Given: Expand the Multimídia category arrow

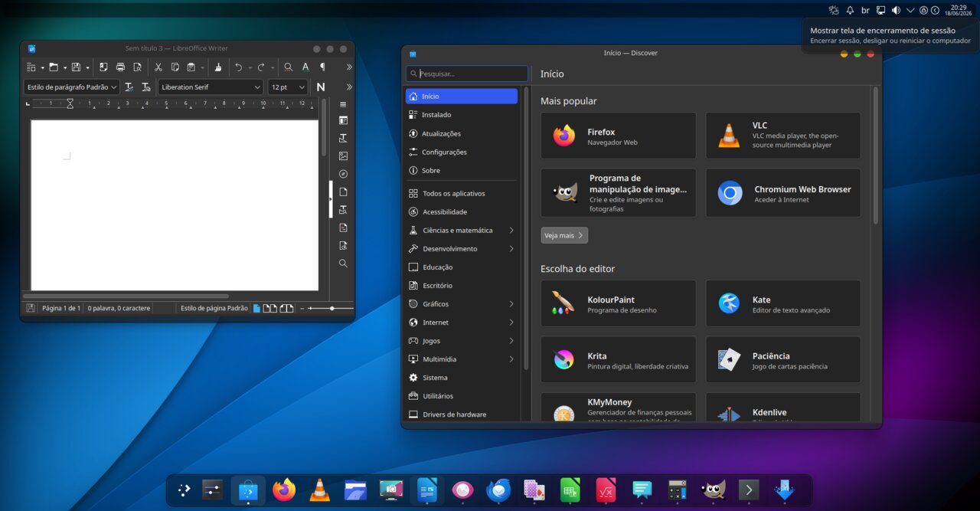Looking at the screenshot, I should click(511, 359).
